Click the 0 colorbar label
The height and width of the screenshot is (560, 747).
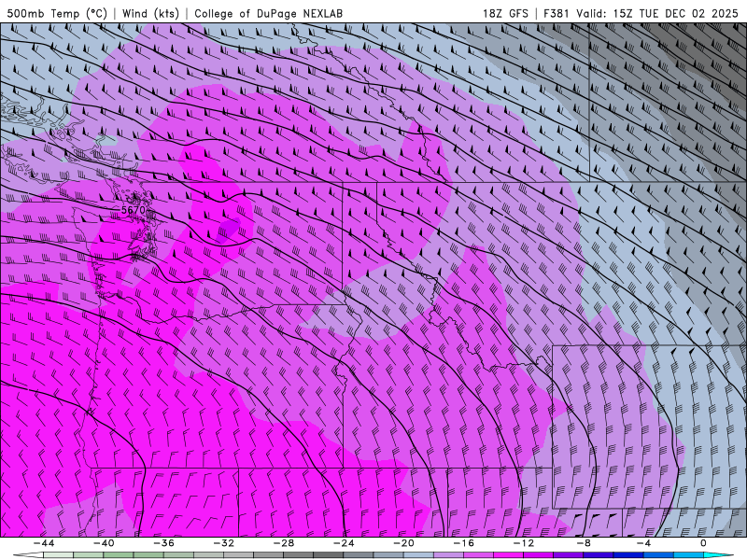[x=703, y=543]
